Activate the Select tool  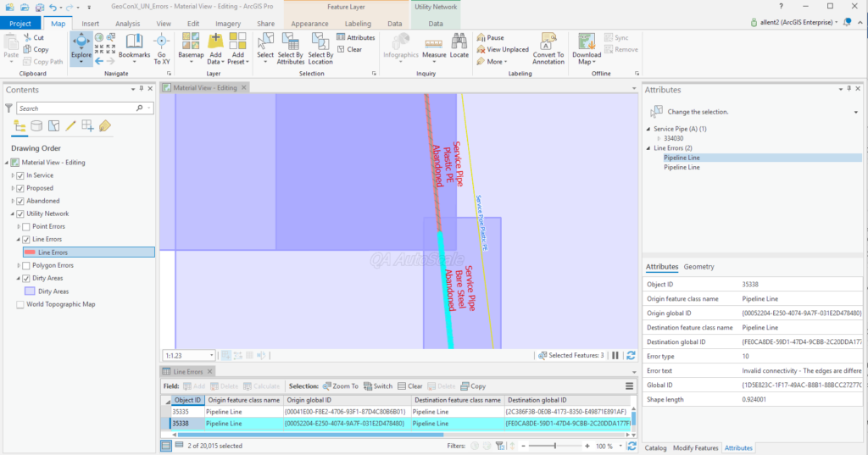click(265, 47)
